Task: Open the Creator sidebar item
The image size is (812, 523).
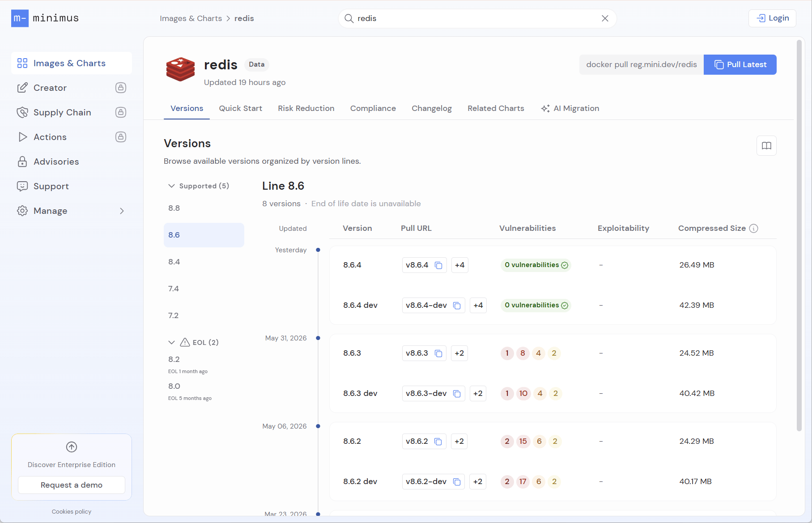Action: click(72, 88)
